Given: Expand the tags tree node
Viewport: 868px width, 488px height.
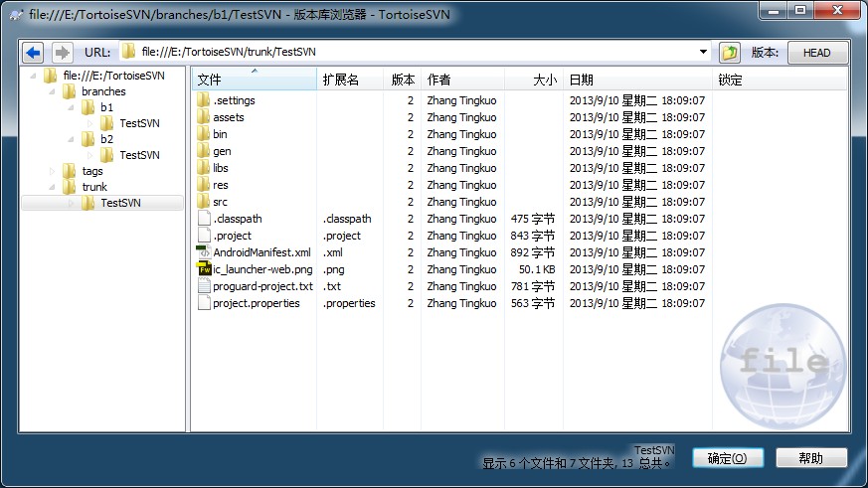Looking at the screenshot, I should click(52, 171).
